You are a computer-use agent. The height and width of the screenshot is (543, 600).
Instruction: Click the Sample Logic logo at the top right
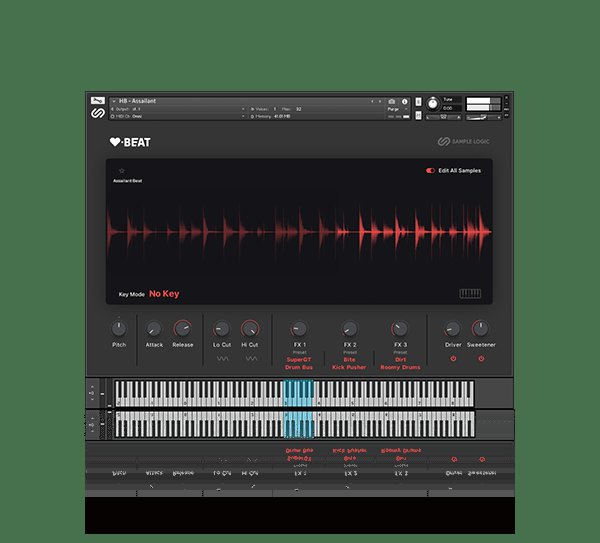pos(463,142)
